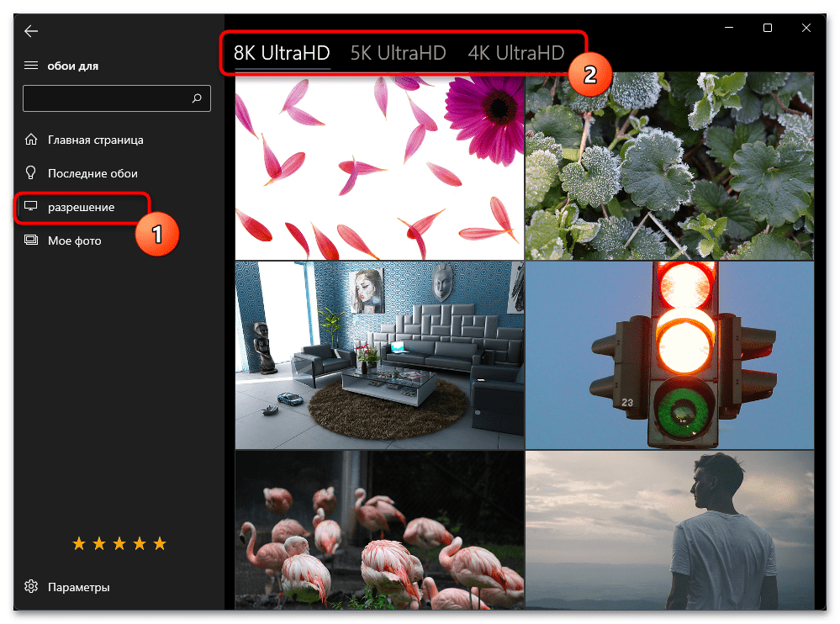840x624 pixels.
Task: Click the home icon beside Главная страница
Action: pos(31,140)
